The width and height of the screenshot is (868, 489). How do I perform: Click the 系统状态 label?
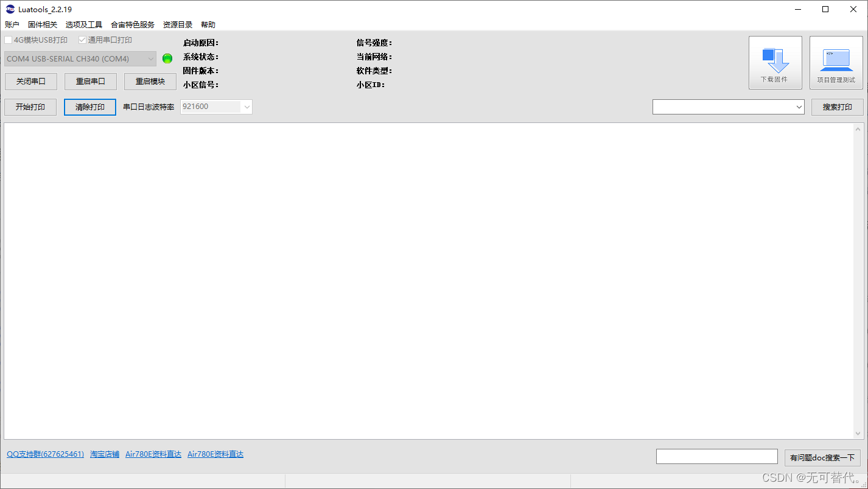pos(201,57)
